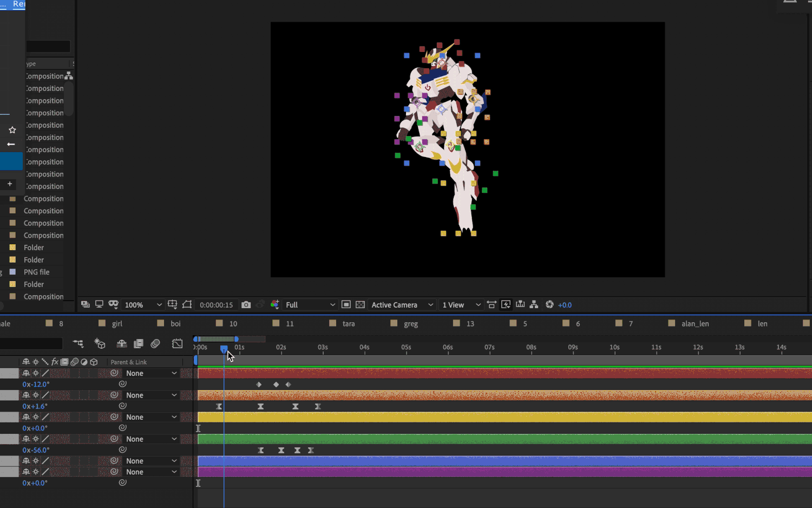
Task: Toggle the shy switch on red layer
Action: (26, 373)
